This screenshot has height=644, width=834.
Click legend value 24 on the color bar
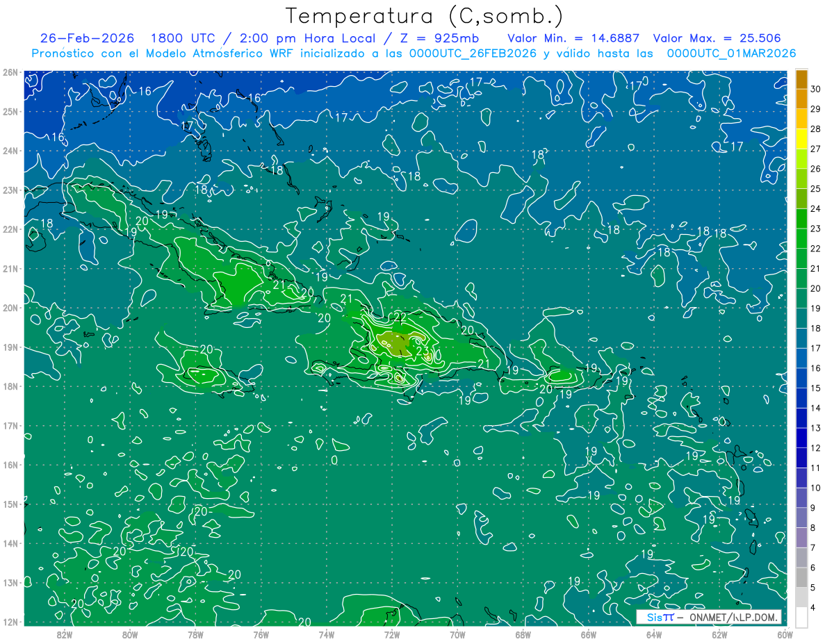[817, 208]
